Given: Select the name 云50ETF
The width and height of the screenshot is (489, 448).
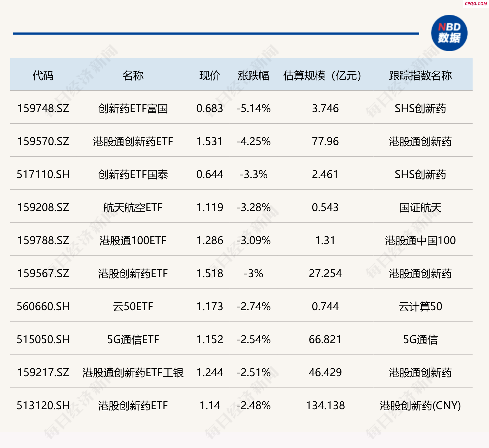Looking at the screenshot, I should (x=133, y=307).
